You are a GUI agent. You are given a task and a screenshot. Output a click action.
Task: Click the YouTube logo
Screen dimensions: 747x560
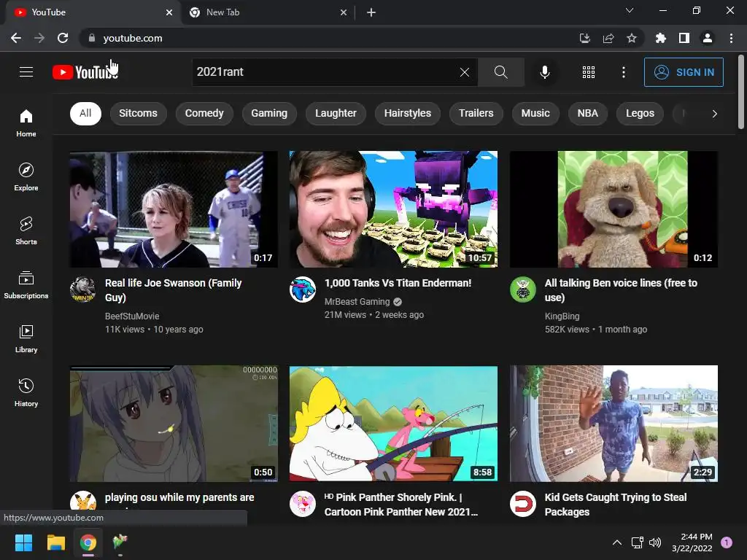[85, 72]
